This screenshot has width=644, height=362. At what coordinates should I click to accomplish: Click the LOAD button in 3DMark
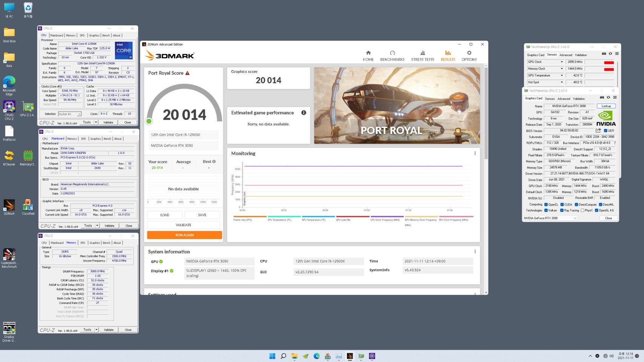[165, 215]
